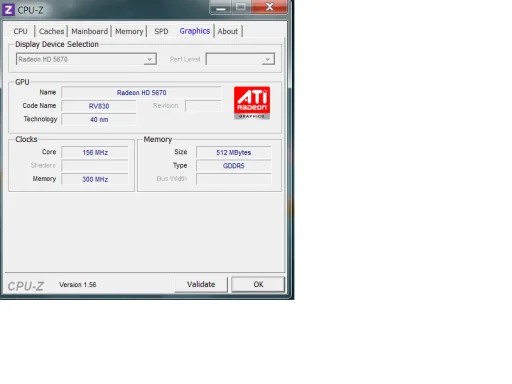Click the CPU-Z purple Z title icon

[x=8, y=10]
